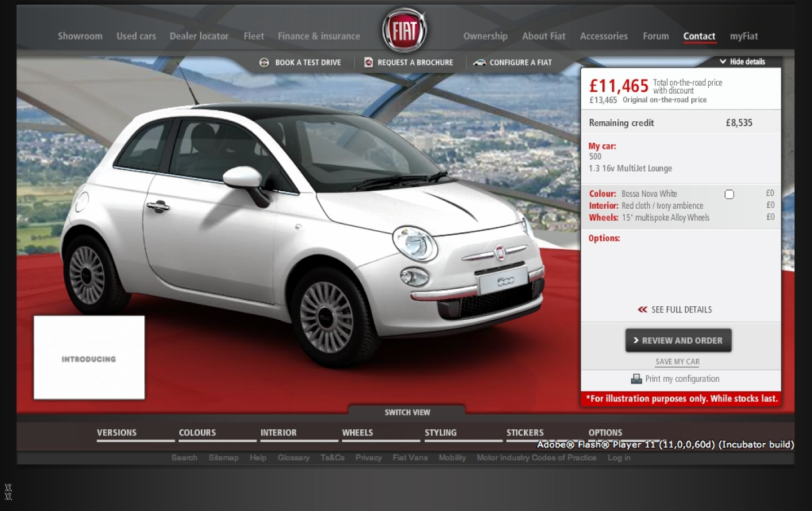Open the Styling tab
The height and width of the screenshot is (511, 812).
click(440, 433)
